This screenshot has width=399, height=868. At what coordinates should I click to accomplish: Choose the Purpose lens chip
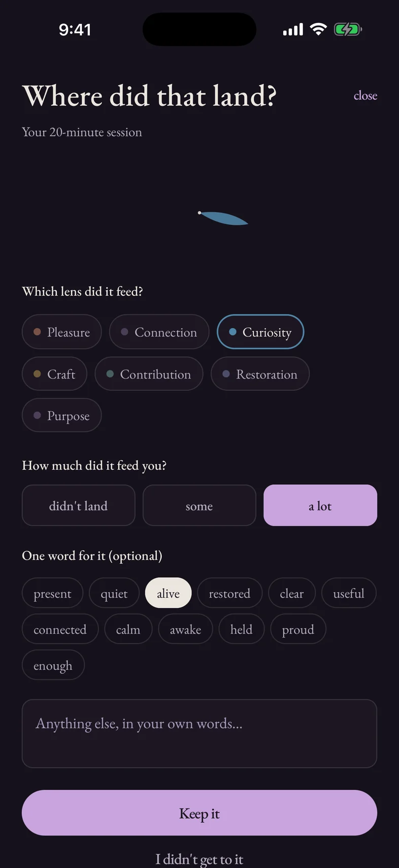click(62, 416)
